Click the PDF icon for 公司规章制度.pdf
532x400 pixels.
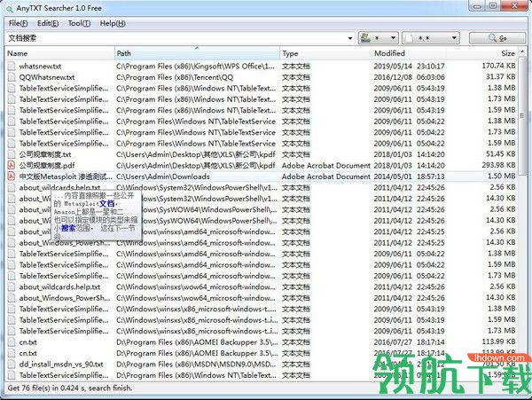[12, 166]
